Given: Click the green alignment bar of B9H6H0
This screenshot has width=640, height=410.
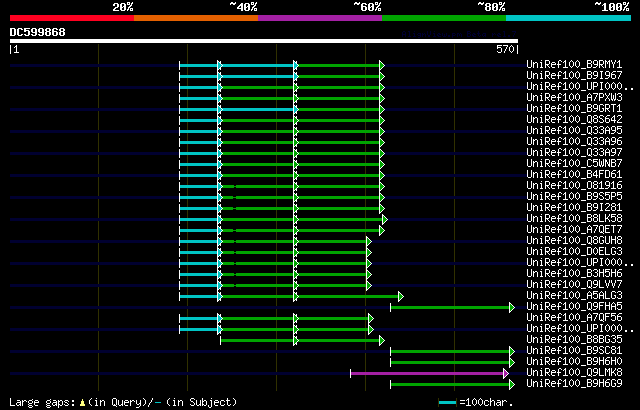Looking at the screenshot, I should (x=450, y=362).
